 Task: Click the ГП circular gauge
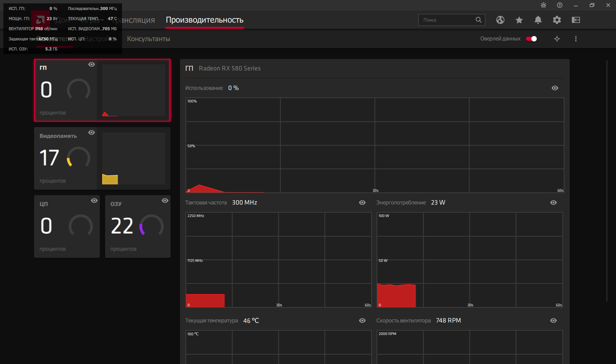79,89
